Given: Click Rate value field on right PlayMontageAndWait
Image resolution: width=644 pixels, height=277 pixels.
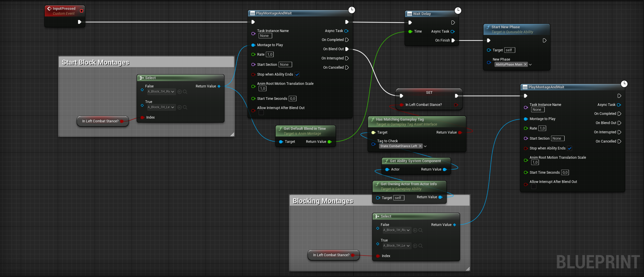Looking at the screenshot, I should tap(542, 128).
